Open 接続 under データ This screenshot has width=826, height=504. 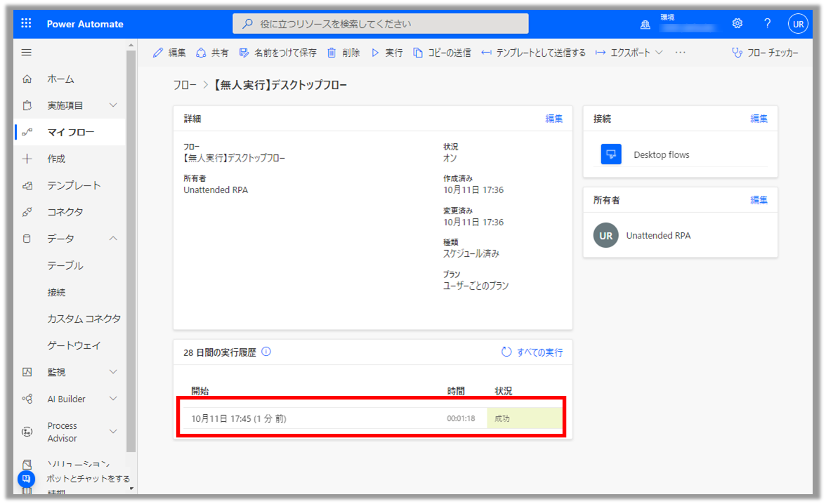56,292
